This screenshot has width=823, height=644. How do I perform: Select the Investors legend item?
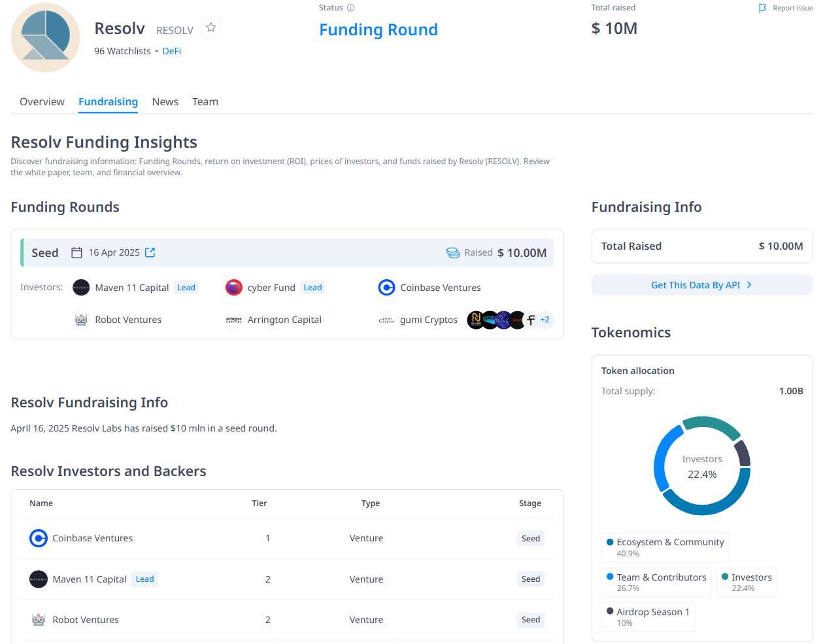click(747, 582)
